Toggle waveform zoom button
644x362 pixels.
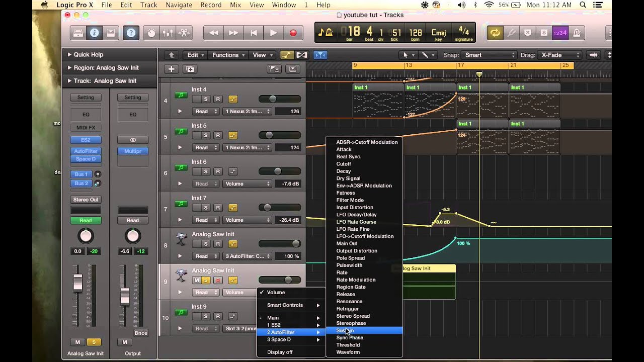coord(594,55)
